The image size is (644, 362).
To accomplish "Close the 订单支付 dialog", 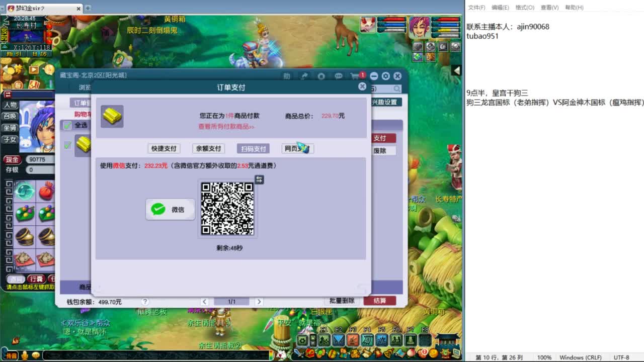I will click(x=362, y=86).
